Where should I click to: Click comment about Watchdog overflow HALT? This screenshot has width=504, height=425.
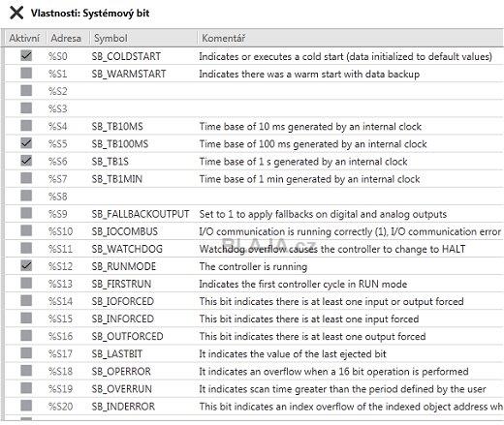332,249
